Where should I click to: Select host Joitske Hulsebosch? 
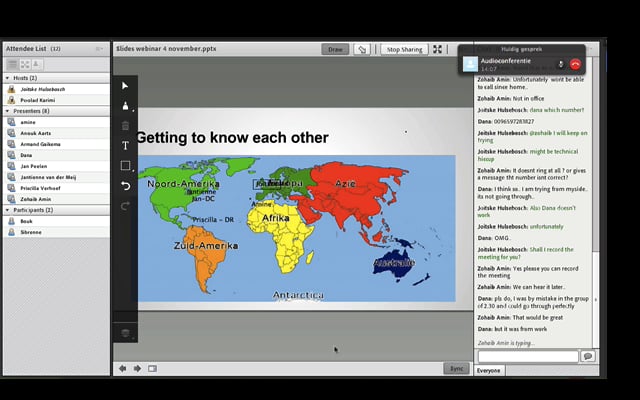coord(56,89)
